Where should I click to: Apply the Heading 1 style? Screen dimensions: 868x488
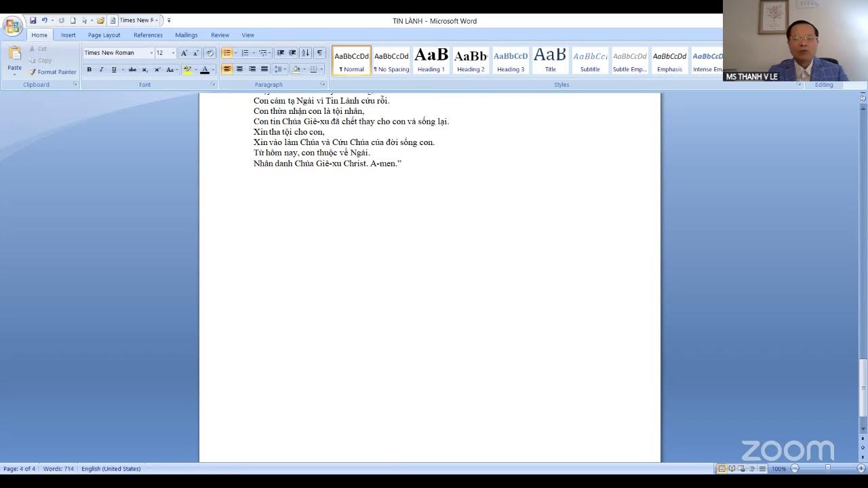pos(431,60)
